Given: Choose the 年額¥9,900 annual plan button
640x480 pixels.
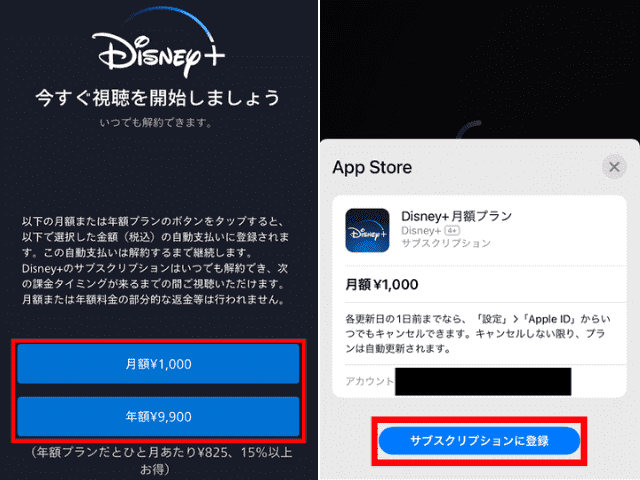Looking at the screenshot, I should (158, 416).
